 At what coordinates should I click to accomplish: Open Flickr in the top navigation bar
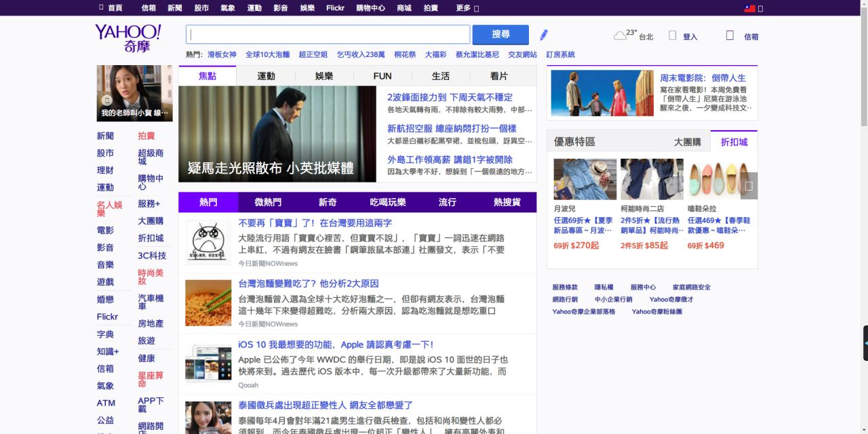[335, 8]
